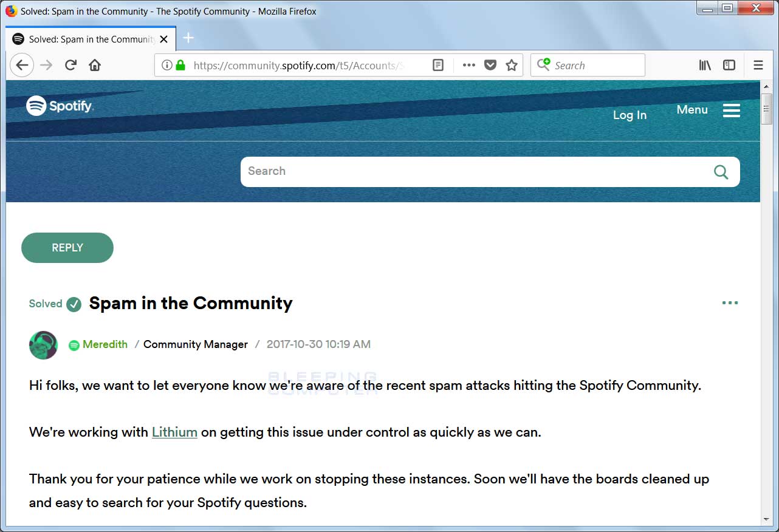Open Meredith's username link
779x532 pixels.
(105, 344)
